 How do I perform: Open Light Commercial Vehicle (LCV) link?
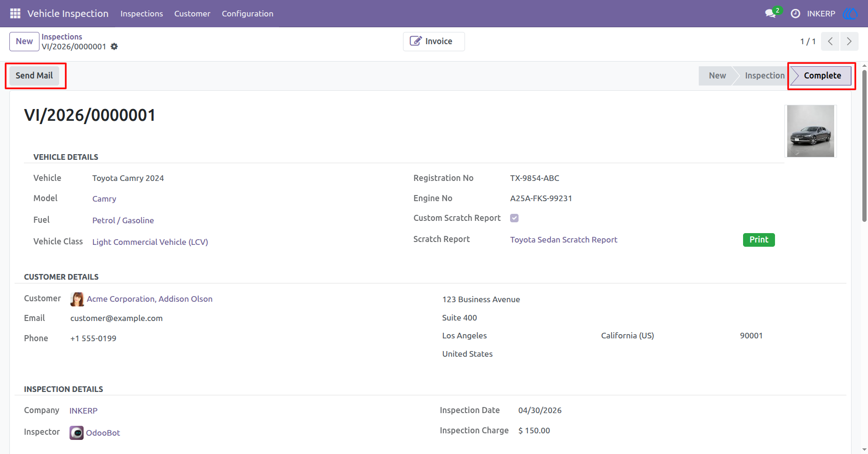[x=150, y=242]
